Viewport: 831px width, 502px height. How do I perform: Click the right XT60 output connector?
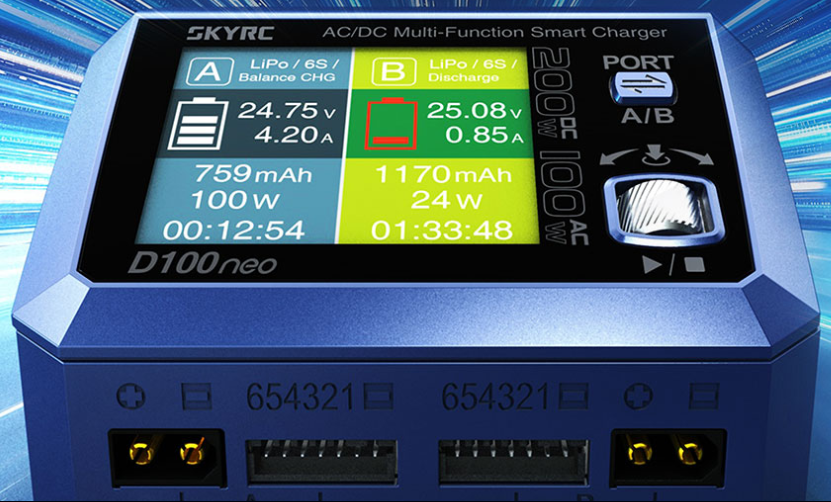[668, 457]
